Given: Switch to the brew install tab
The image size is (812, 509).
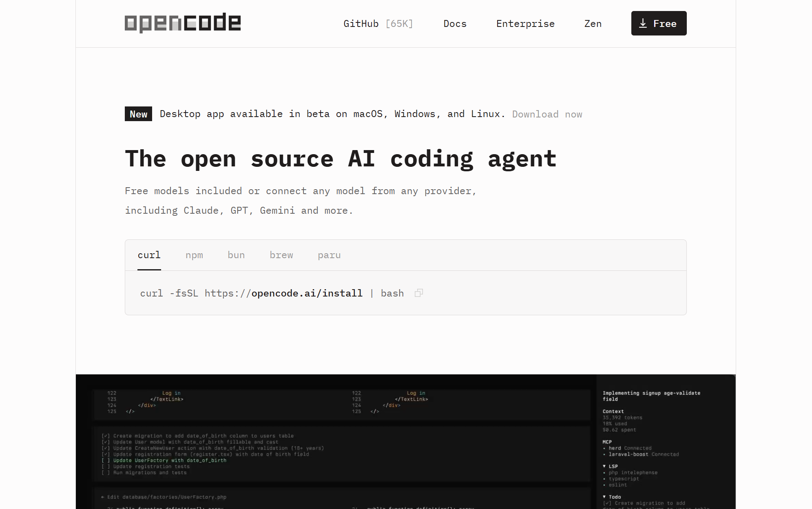Looking at the screenshot, I should point(281,255).
